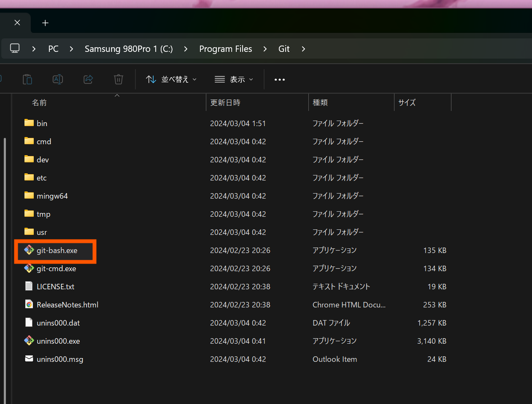Click the bin folder date 2024/03/04 1:51

[238, 123]
